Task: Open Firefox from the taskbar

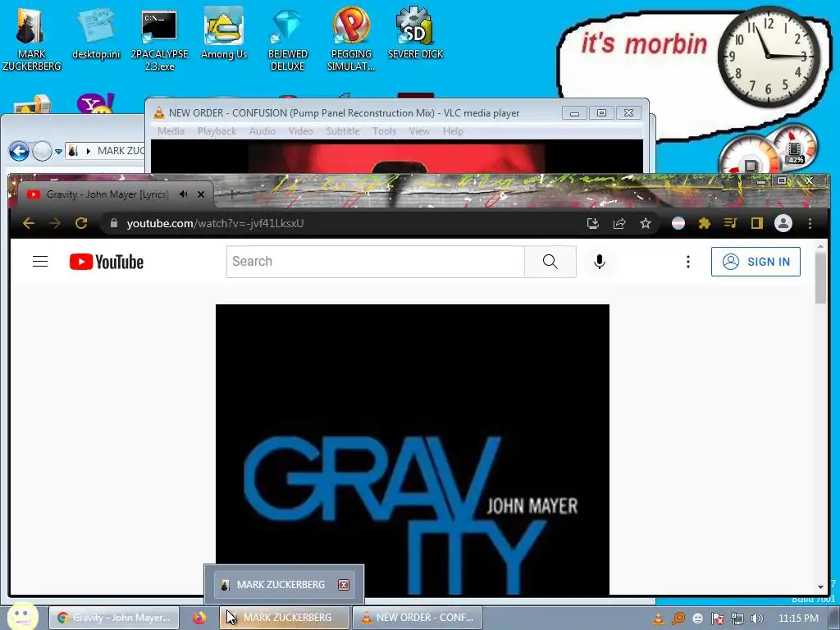Action: coord(199,617)
